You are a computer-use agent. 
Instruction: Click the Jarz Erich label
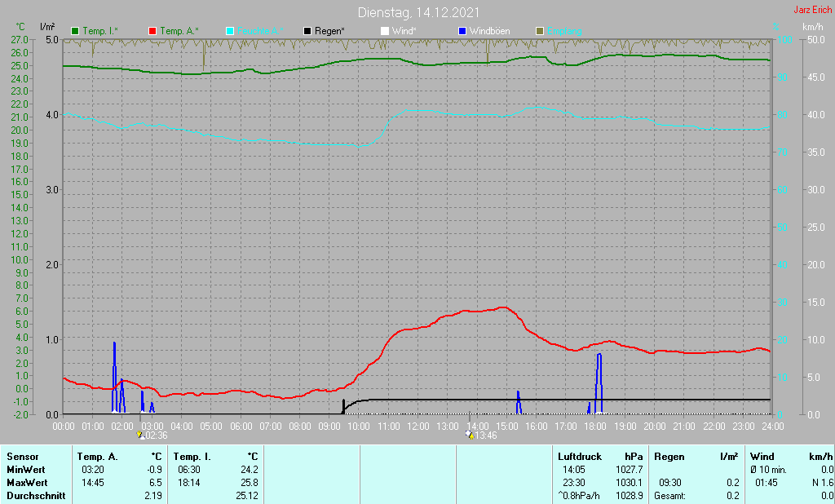(x=813, y=10)
